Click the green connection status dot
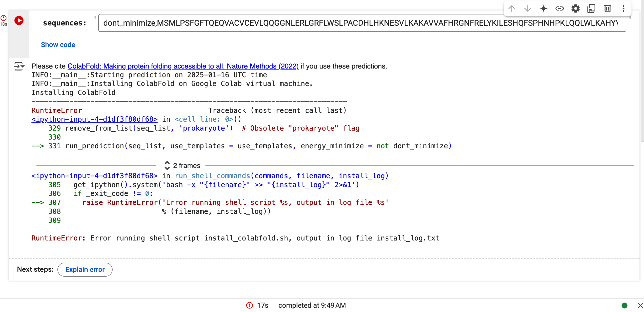 (625, 306)
